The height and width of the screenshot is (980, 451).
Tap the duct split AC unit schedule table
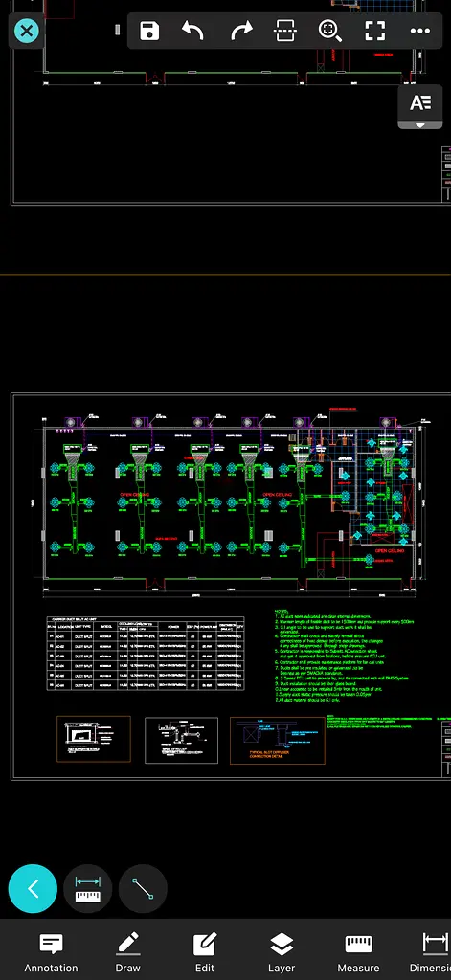point(146,654)
